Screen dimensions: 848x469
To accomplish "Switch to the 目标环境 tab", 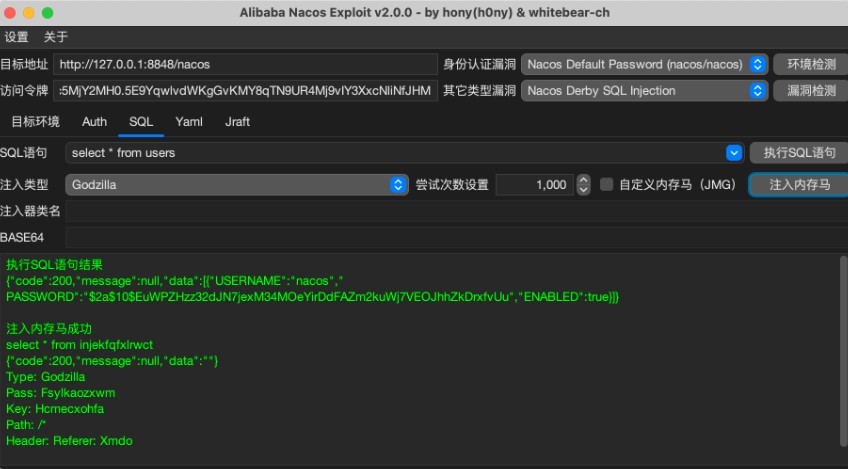I will click(36, 122).
